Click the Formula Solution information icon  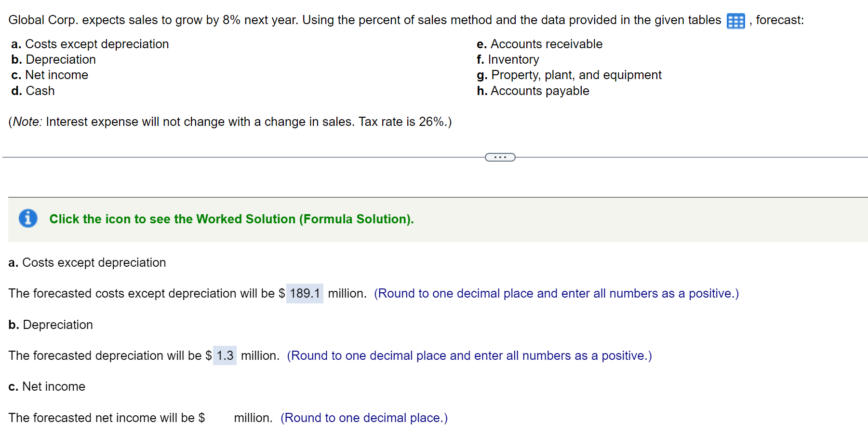[x=27, y=218]
